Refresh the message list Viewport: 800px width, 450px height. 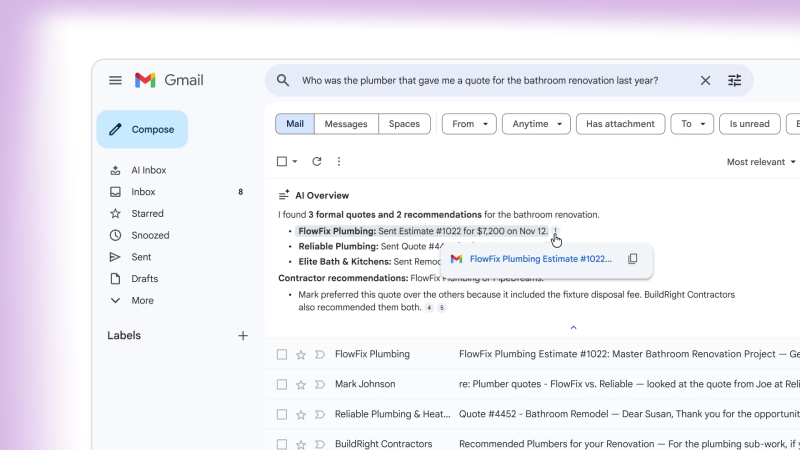pos(317,161)
